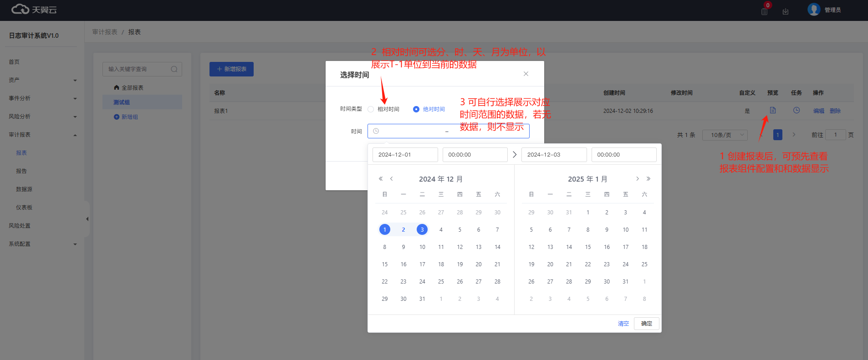
Task: Expand the 事件分析 menu
Action: click(42, 98)
